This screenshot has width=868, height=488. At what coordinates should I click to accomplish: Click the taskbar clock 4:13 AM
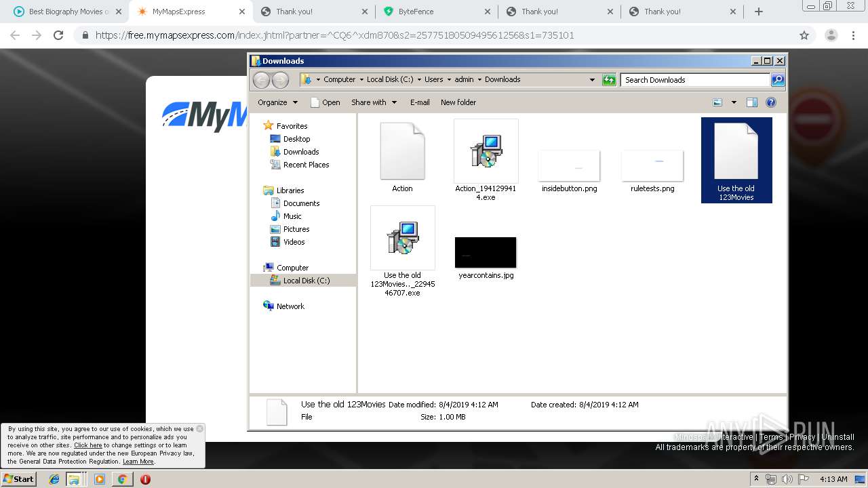click(833, 479)
